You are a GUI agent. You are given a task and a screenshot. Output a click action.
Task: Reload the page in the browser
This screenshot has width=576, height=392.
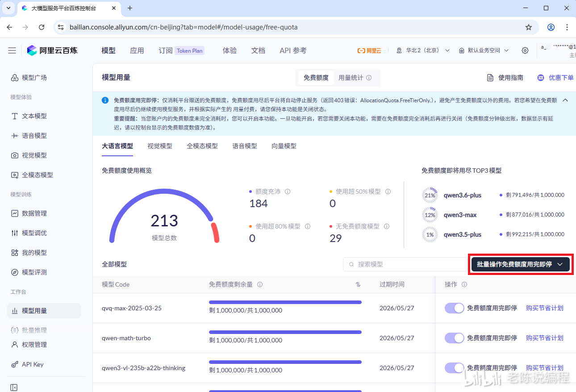[x=42, y=27]
